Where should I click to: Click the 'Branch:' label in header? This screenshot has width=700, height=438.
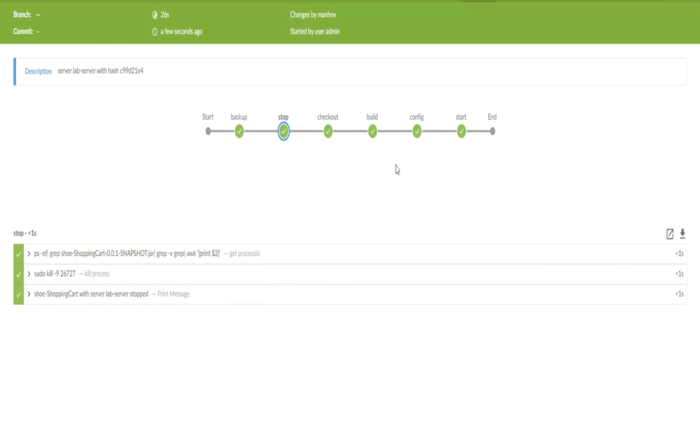22,15
